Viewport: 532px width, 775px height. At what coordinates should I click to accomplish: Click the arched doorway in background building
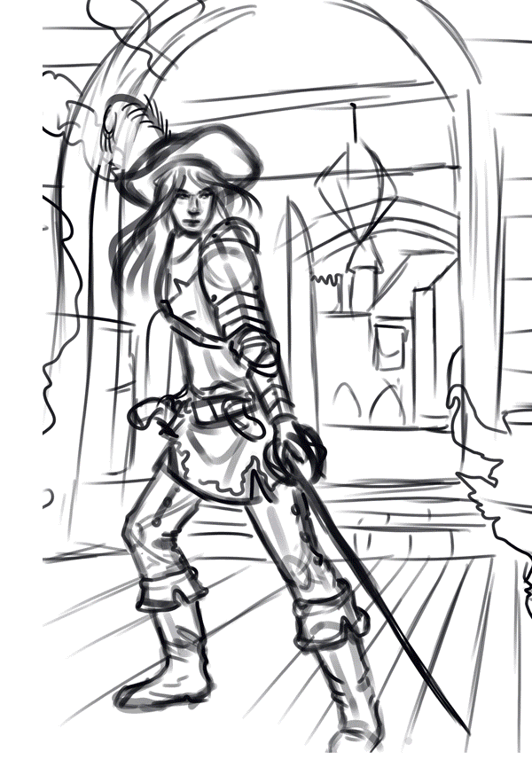348,403
